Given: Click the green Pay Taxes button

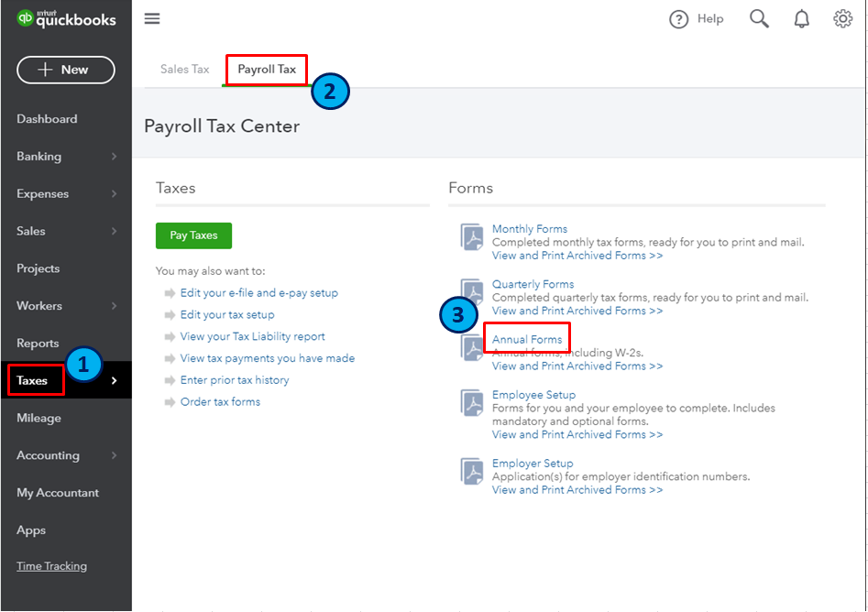Looking at the screenshot, I should coord(193,235).
